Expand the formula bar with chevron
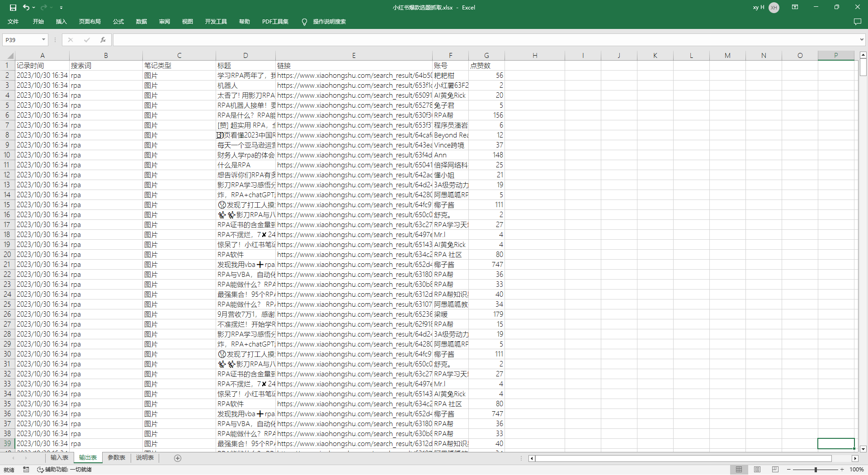Viewport: 868px width, 475px height. (x=862, y=40)
